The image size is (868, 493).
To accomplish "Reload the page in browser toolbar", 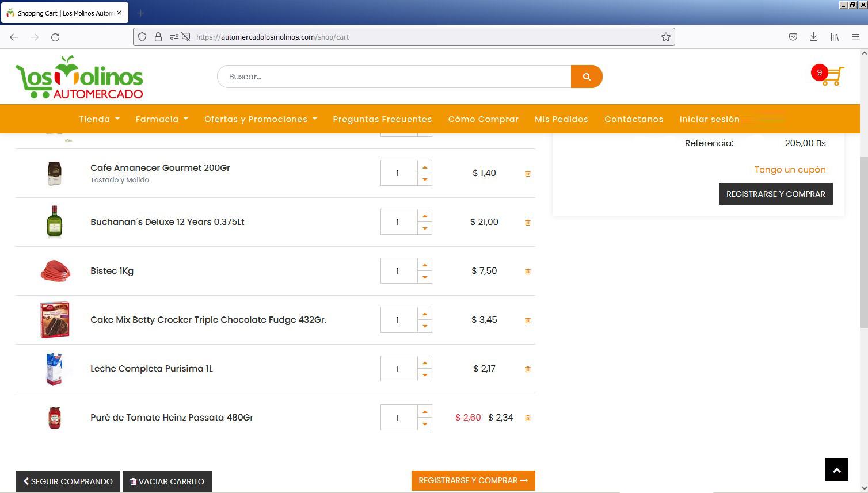I will (x=55, y=37).
